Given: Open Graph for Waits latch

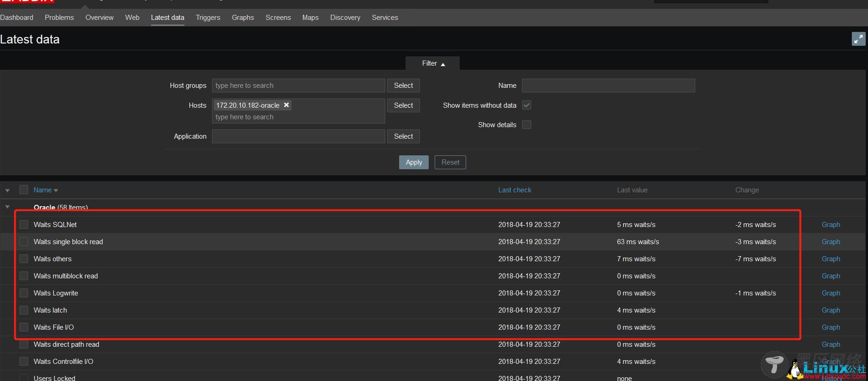Looking at the screenshot, I should pyautogui.click(x=831, y=310).
